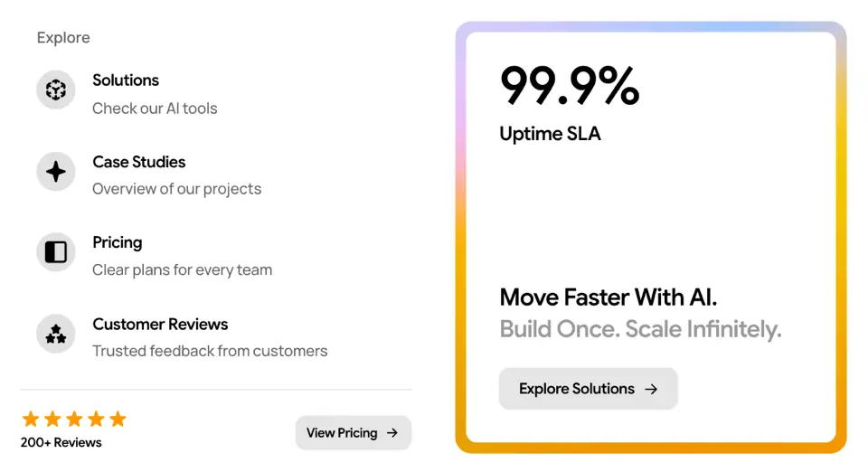Click the Customer Reviews three-stars icon
This screenshot has width=868, height=472.
[56, 334]
